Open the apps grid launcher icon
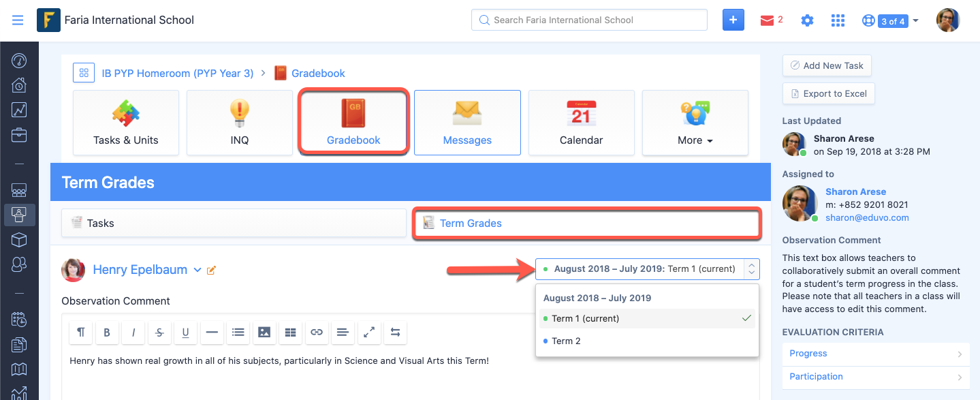Viewport: 980px width, 400px height. point(838,20)
